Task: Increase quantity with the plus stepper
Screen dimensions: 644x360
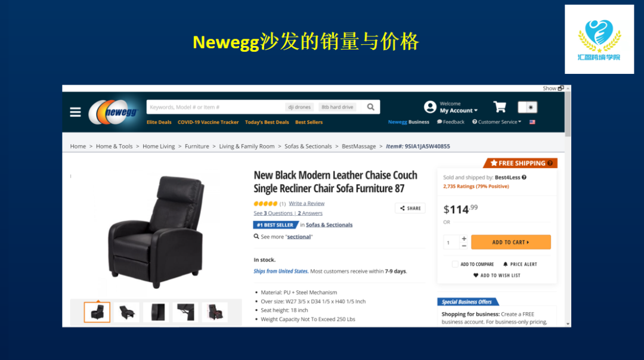Action: pos(464,238)
